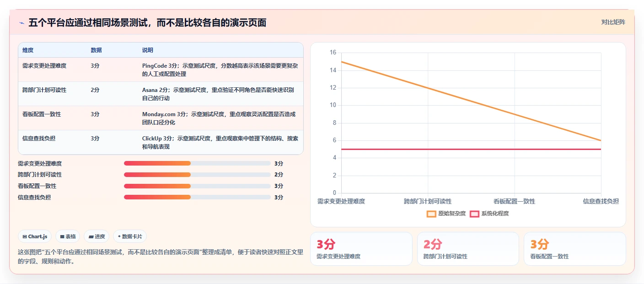Click the 看板配置一致性 x-axis label
The width and height of the screenshot is (644, 284).
514,201
